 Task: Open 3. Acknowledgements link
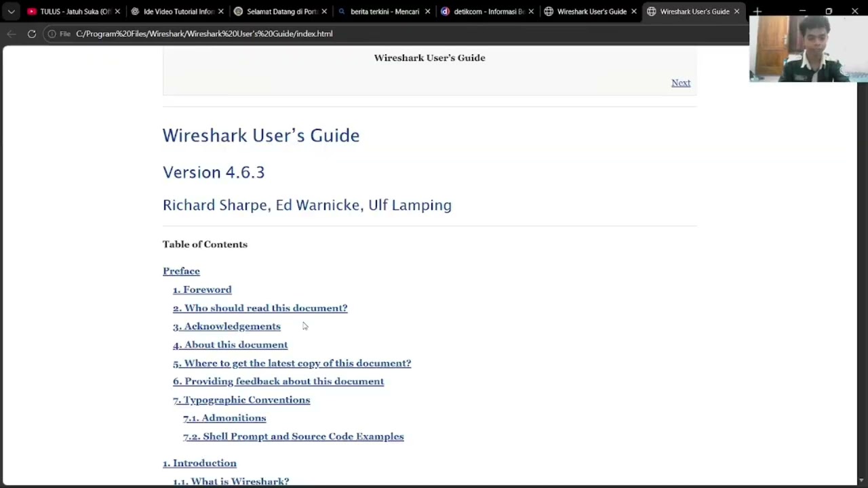tap(226, 326)
